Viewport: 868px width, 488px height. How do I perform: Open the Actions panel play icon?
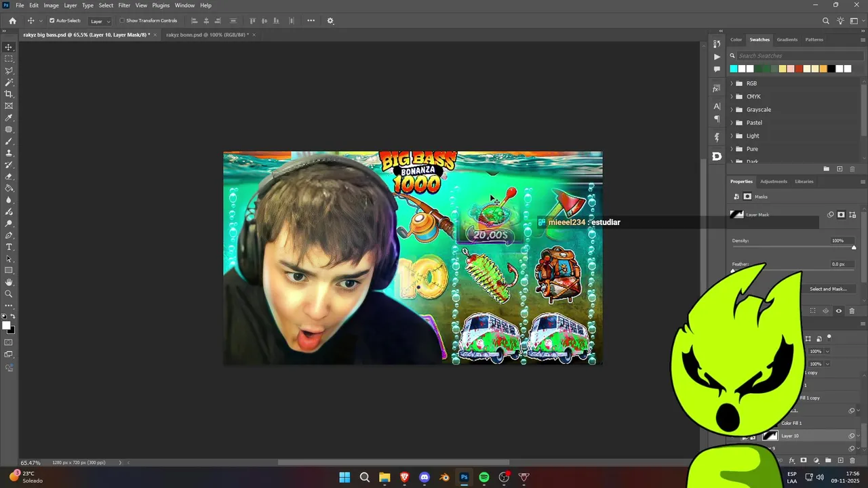[717, 57]
